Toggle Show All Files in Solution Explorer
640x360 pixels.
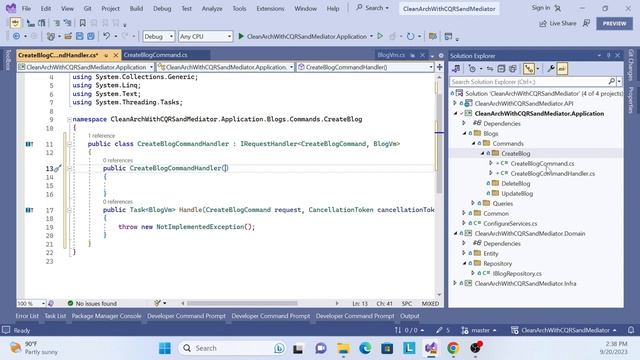tap(513, 69)
